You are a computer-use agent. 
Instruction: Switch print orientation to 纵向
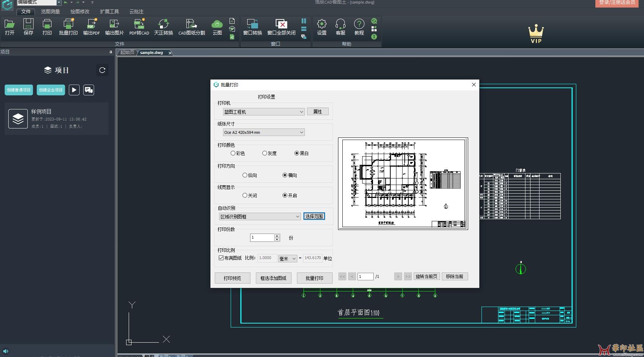click(245, 175)
